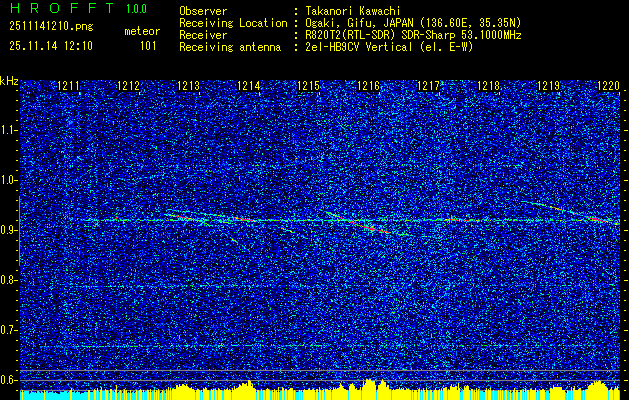Click time marker 1220
The width and height of the screenshot is (629, 400).
pyautogui.click(x=609, y=86)
